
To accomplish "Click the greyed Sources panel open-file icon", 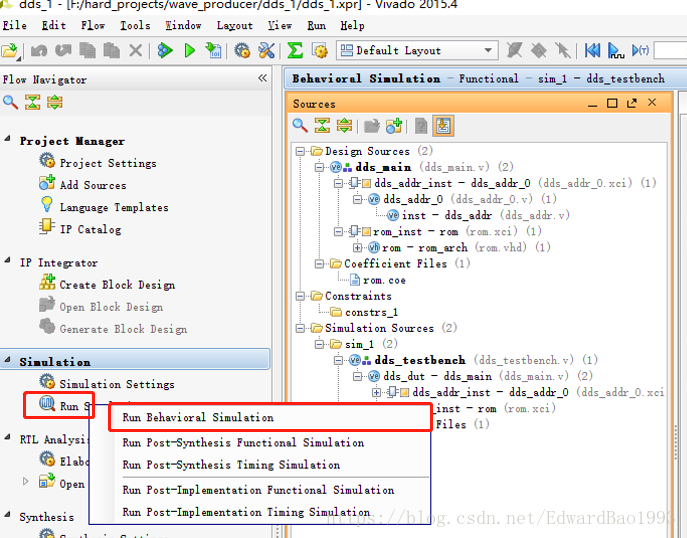I will coord(372,126).
